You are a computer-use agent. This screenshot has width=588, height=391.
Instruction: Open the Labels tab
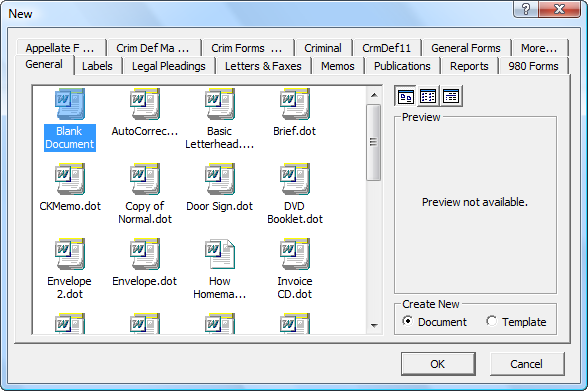[x=97, y=66]
